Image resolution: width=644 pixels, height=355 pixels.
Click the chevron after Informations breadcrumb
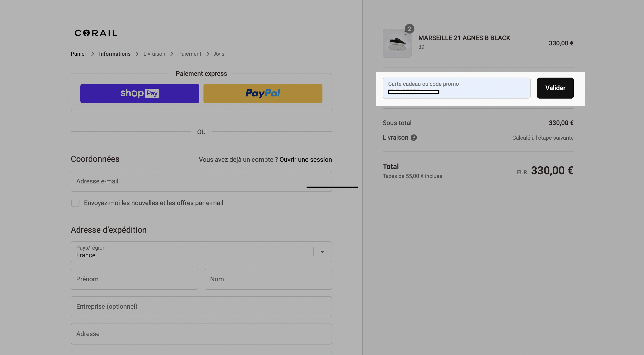[x=137, y=54]
